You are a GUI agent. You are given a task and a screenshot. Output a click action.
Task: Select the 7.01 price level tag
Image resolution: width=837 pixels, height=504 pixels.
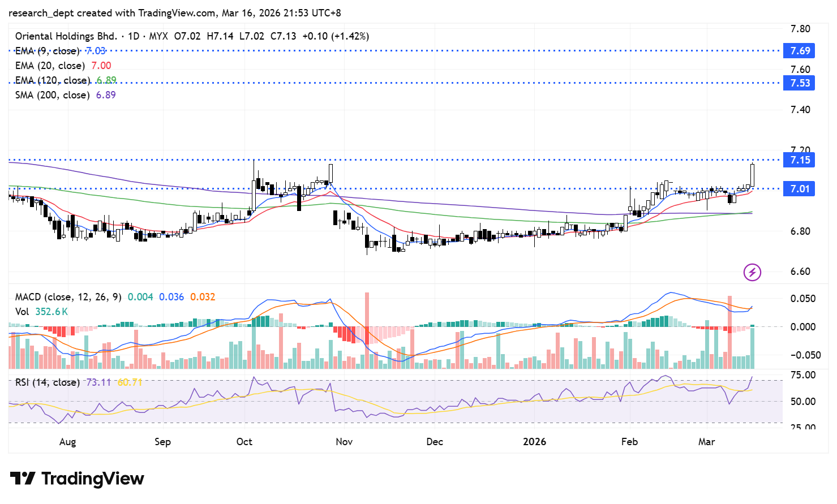(x=800, y=189)
